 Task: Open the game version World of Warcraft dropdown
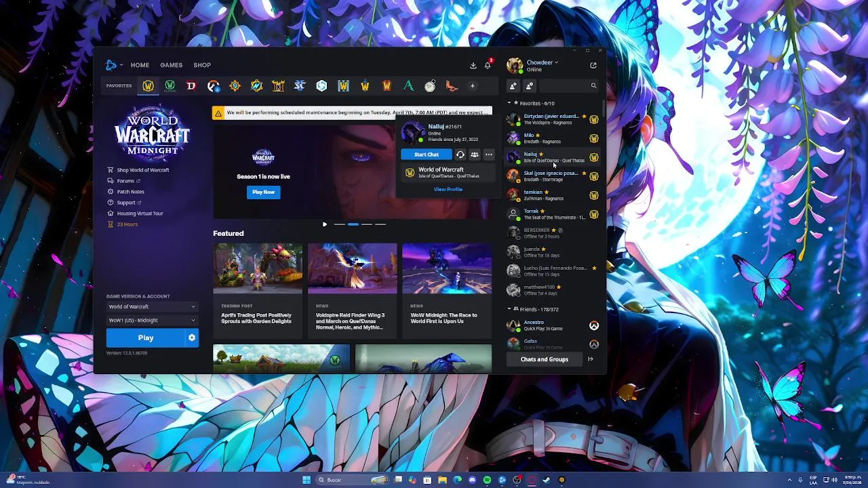click(152, 306)
